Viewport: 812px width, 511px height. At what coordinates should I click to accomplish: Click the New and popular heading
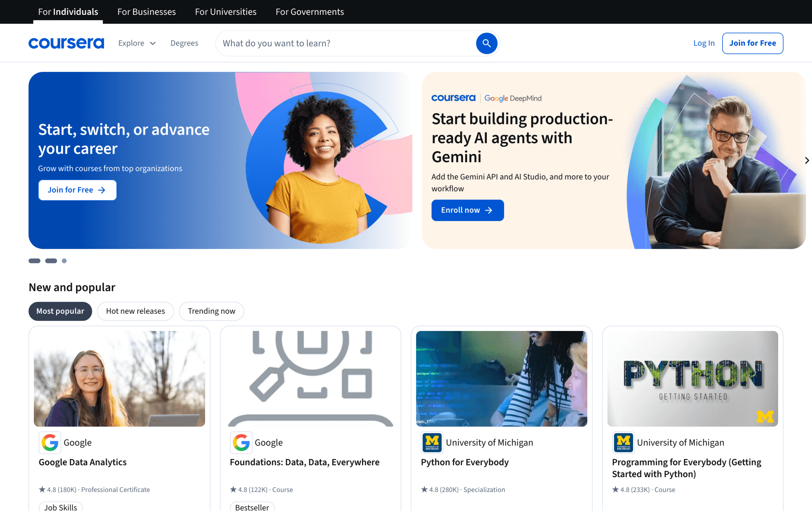coord(72,287)
